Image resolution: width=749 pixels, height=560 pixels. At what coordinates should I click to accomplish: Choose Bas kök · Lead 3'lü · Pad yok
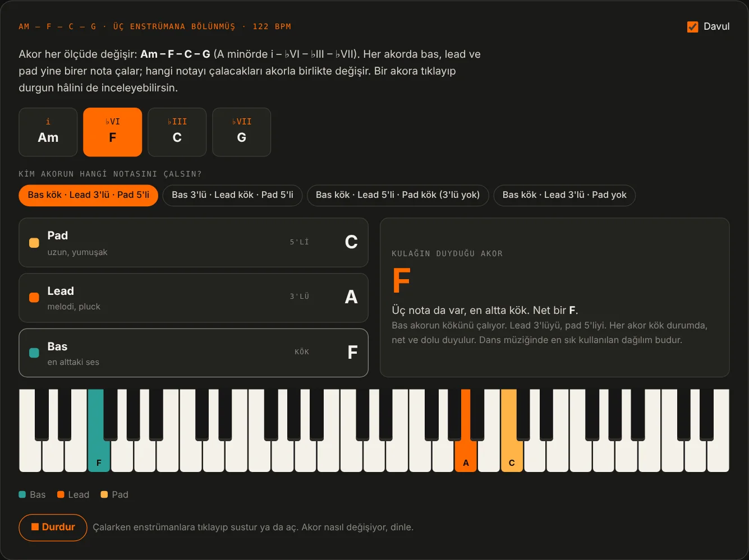tap(564, 195)
